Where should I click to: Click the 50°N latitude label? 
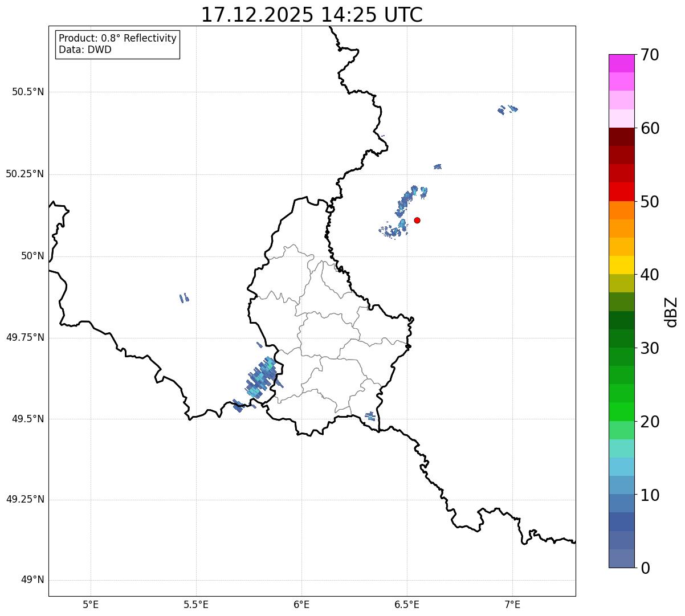(x=32, y=256)
